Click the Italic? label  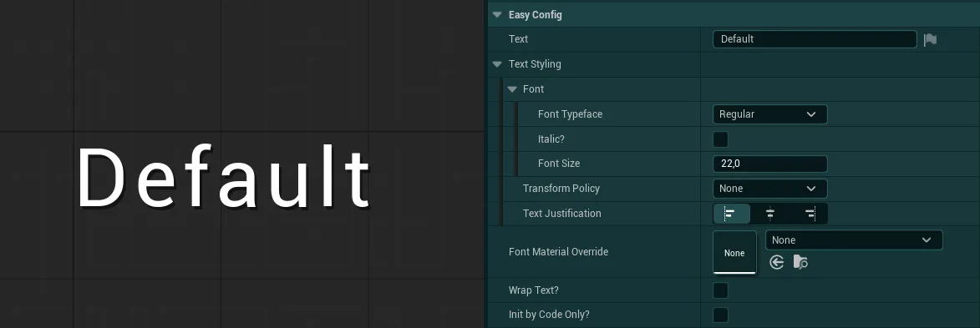[x=551, y=139]
